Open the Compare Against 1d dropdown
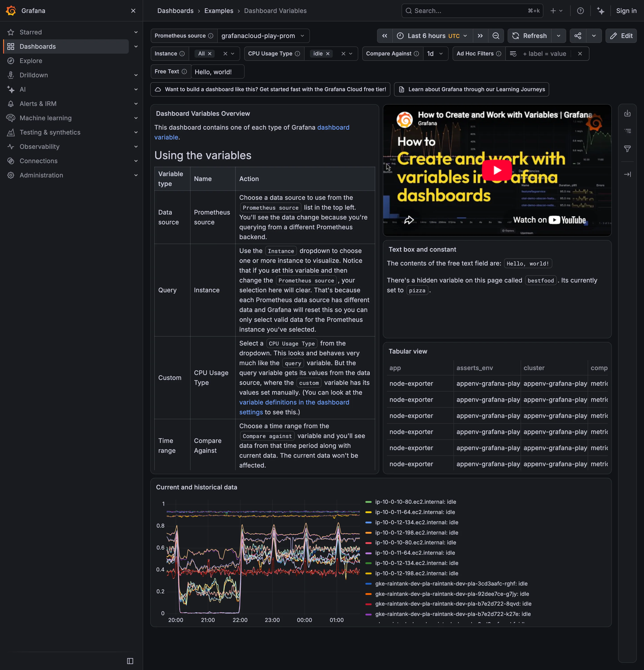The image size is (644, 670). tap(435, 54)
